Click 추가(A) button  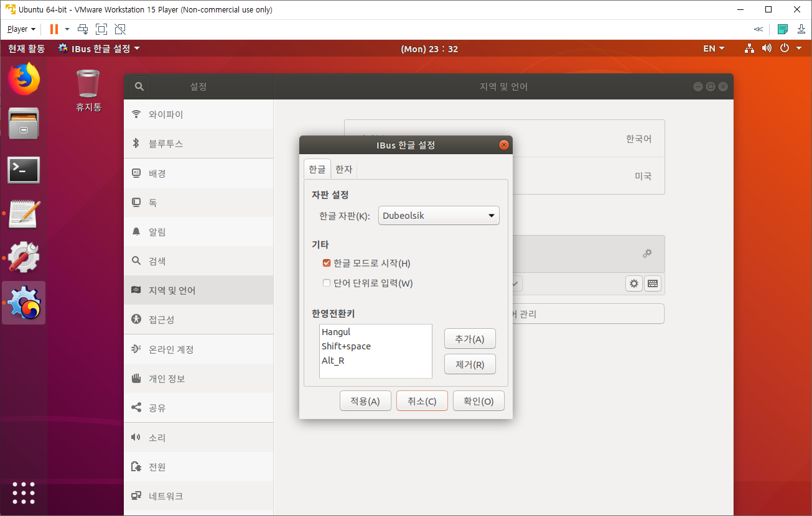click(x=470, y=339)
